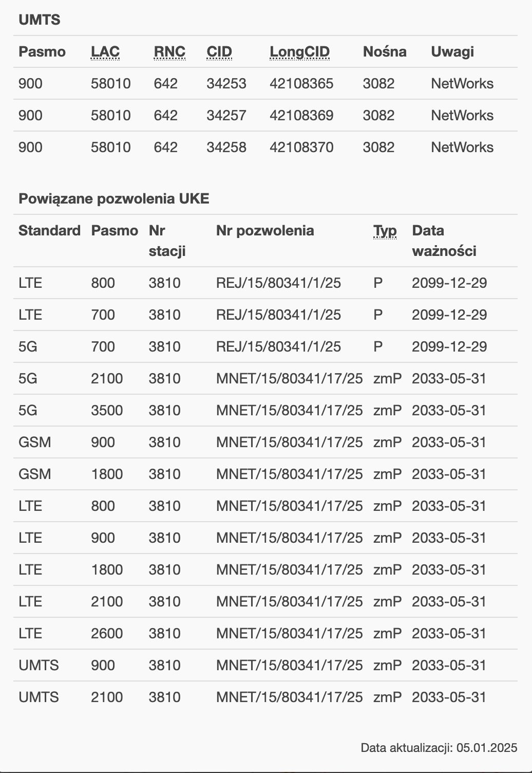Viewport: 532px width, 773px height.
Task: Click the Nr pozwolenia column header
Action: pos(265,231)
